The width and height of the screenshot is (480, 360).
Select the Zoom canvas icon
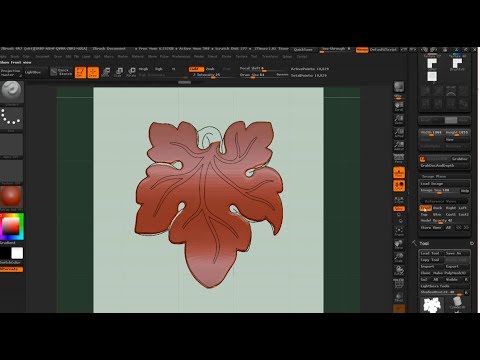[399, 120]
